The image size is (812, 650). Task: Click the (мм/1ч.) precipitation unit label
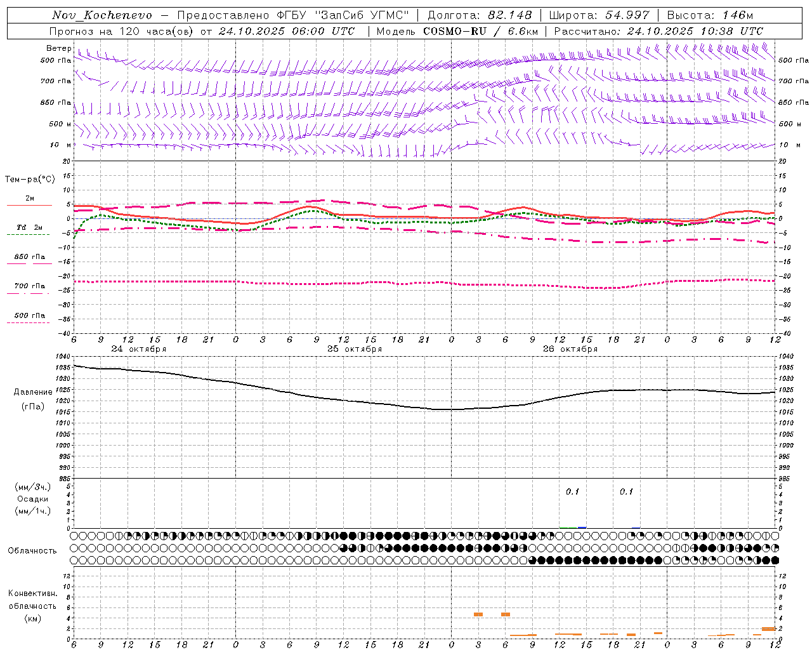(33, 512)
